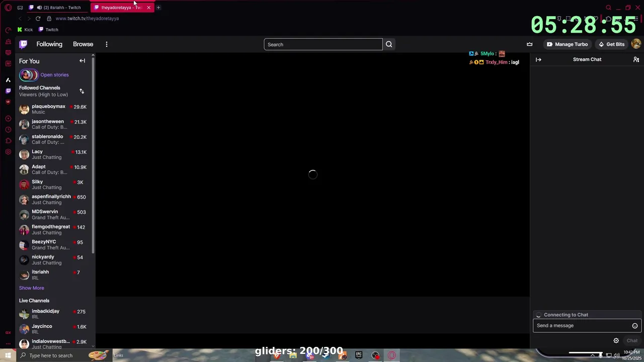
Task: Open the stories avatar bubbles
Action: [28, 75]
